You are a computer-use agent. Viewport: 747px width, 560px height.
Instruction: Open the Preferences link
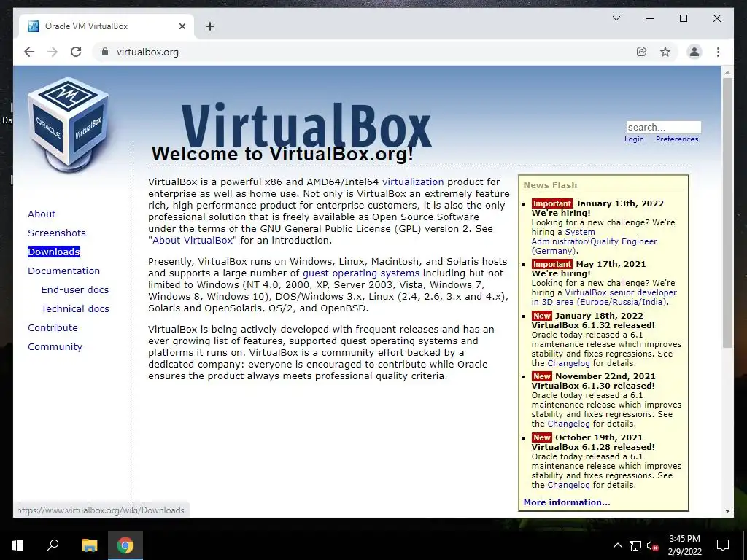tap(677, 139)
